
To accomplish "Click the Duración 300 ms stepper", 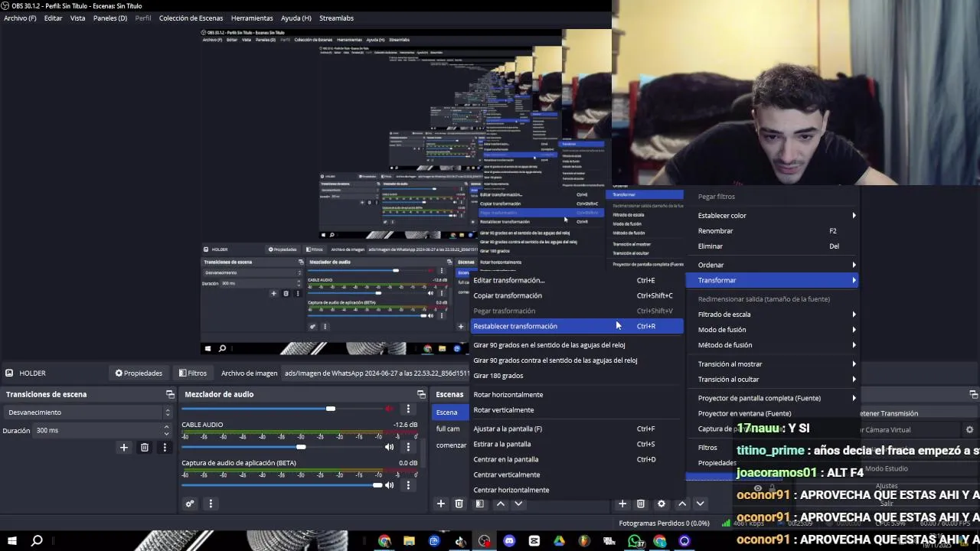I will (x=168, y=430).
